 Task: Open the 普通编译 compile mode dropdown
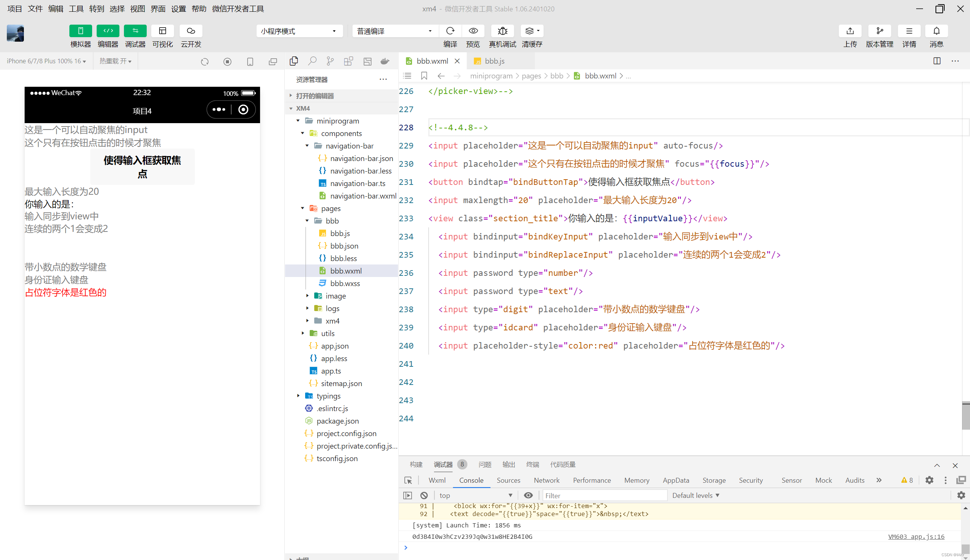(x=394, y=31)
